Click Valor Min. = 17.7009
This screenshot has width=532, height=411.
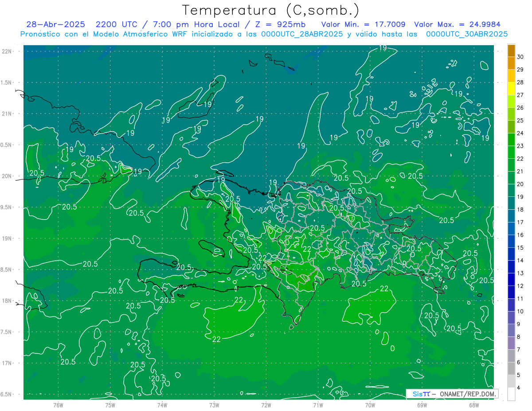point(363,24)
